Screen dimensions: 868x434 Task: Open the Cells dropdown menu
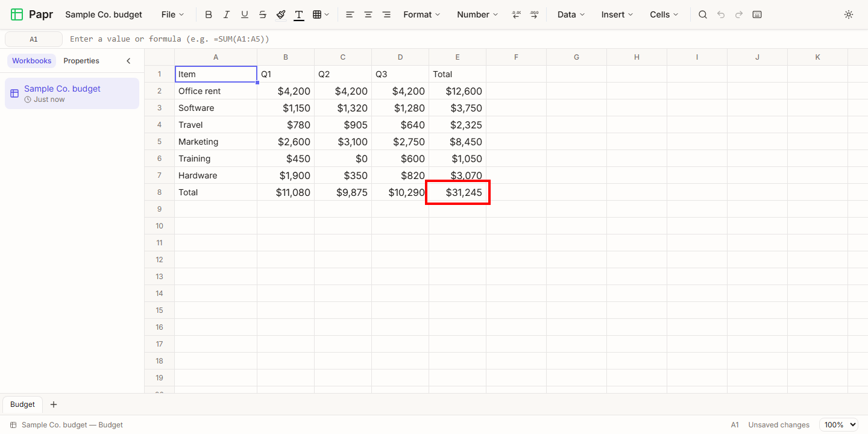(664, 14)
